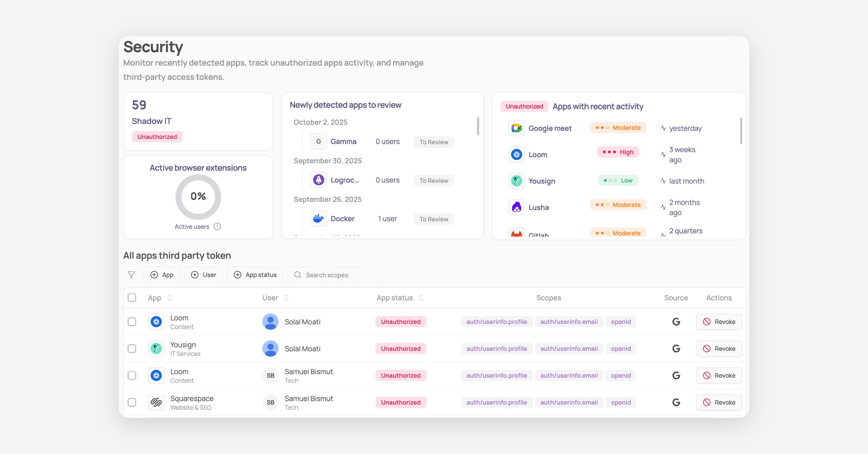The image size is (868, 454).
Task: Click the Docker app icon
Action: 318,219
